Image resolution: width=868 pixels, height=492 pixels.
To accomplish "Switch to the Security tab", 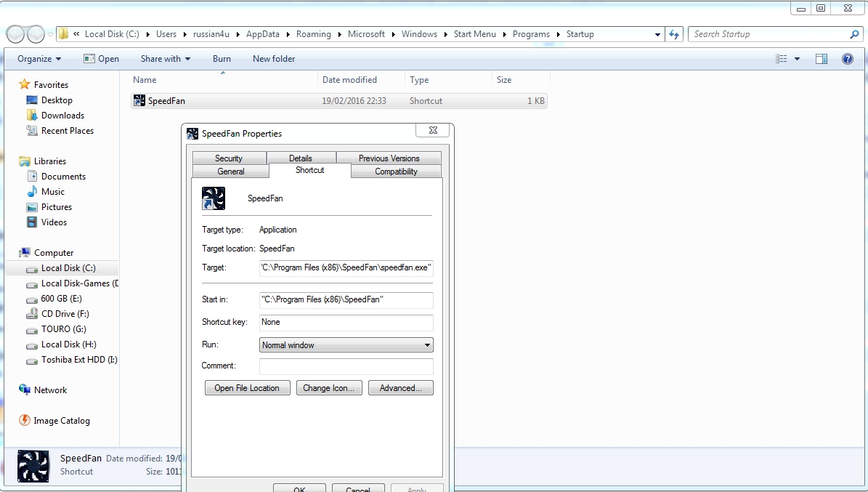I will tap(229, 158).
